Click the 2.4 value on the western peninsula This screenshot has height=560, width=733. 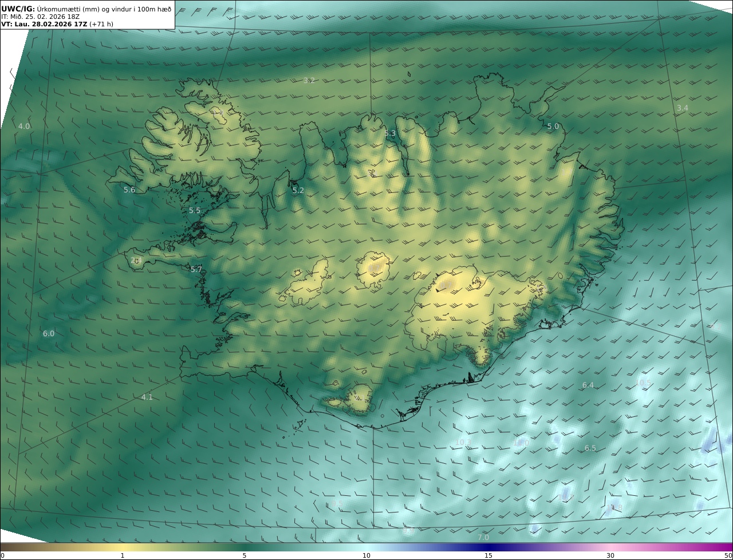click(x=136, y=261)
